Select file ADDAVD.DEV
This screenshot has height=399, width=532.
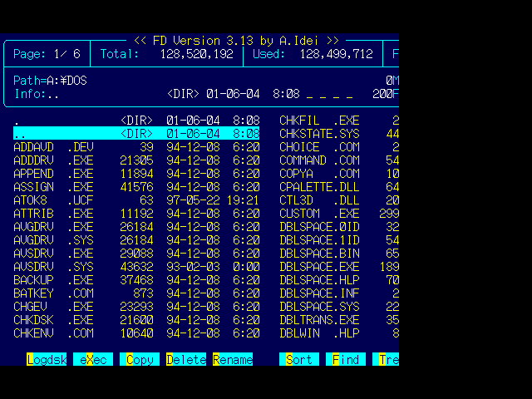[136, 147]
